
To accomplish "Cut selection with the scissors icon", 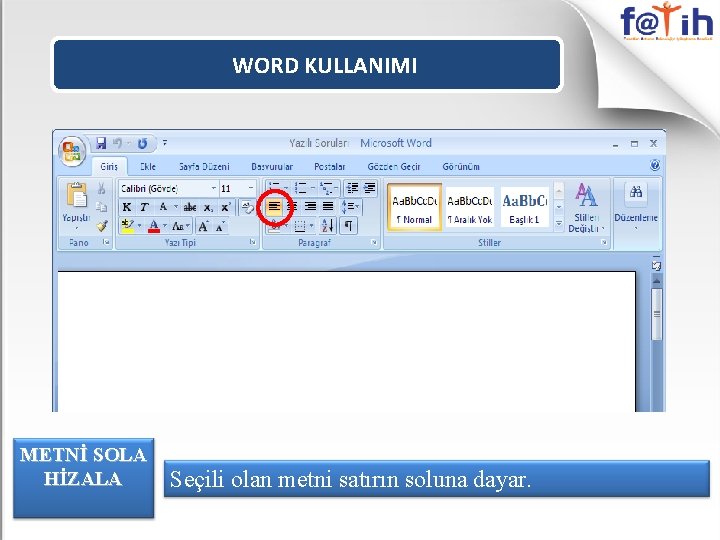I will [101, 188].
